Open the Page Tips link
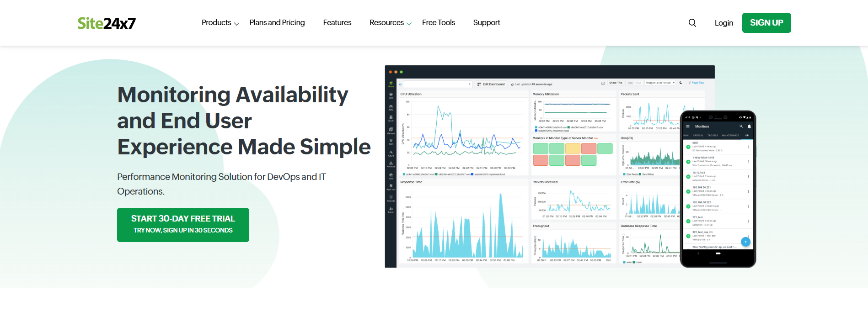The width and height of the screenshot is (868, 322). (x=697, y=83)
